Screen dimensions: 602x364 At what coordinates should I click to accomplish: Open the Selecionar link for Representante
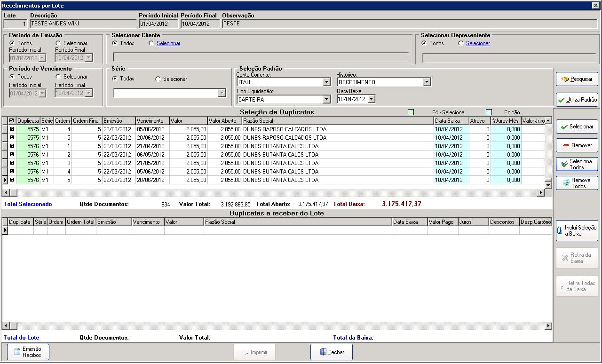point(478,43)
